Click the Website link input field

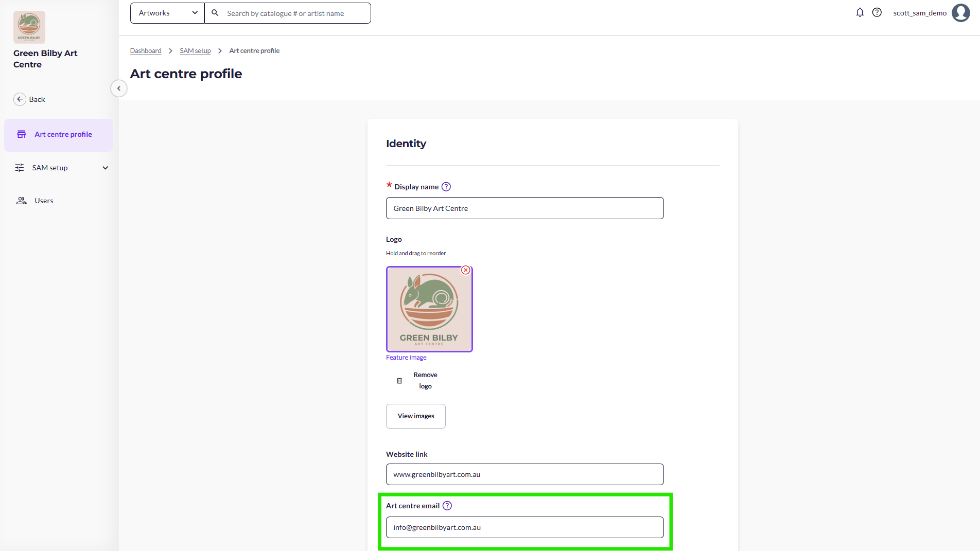(x=524, y=474)
